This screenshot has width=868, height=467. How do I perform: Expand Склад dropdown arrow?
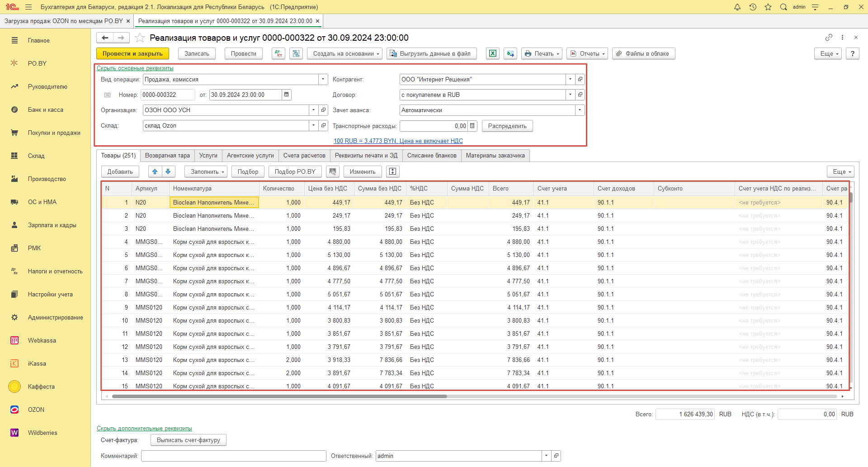pos(313,125)
